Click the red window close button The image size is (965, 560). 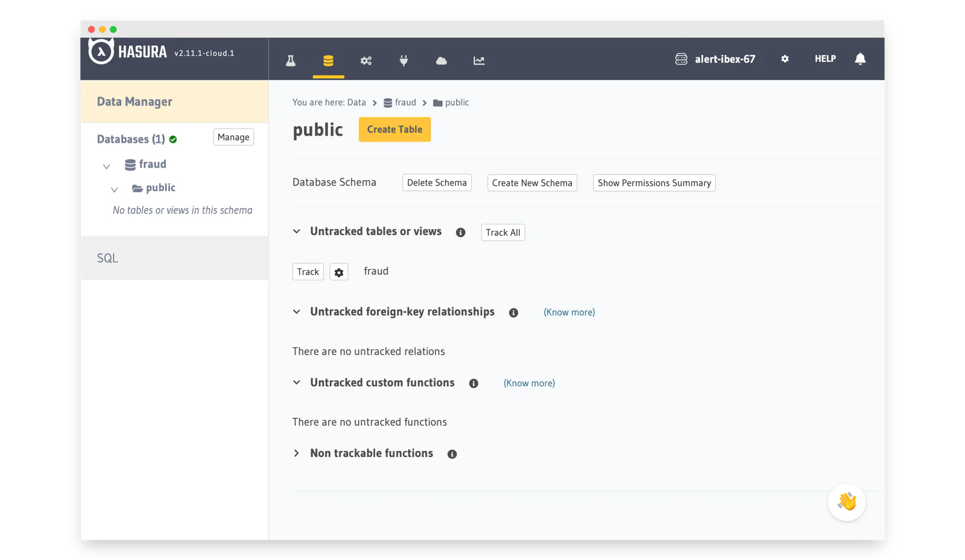tap(91, 29)
